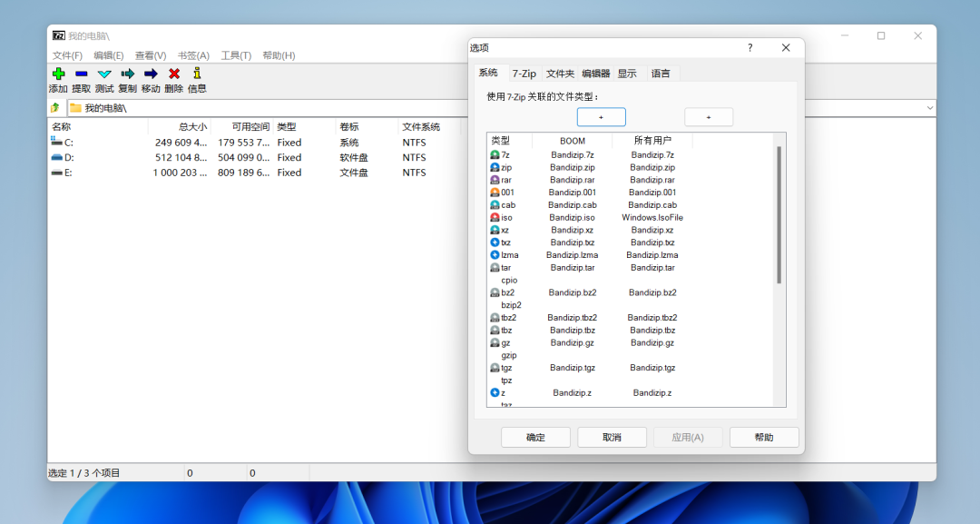Switch to the 语言 tab
The width and height of the screenshot is (980, 524).
pos(661,74)
